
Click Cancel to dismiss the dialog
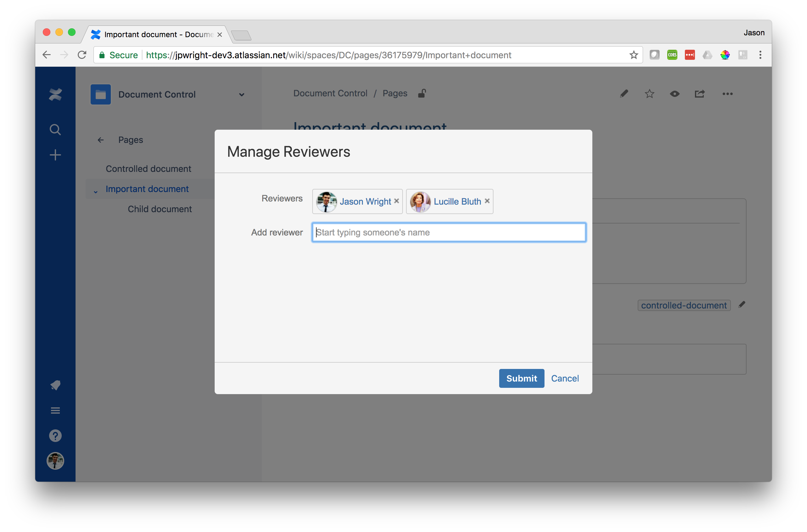click(x=565, y=378)
